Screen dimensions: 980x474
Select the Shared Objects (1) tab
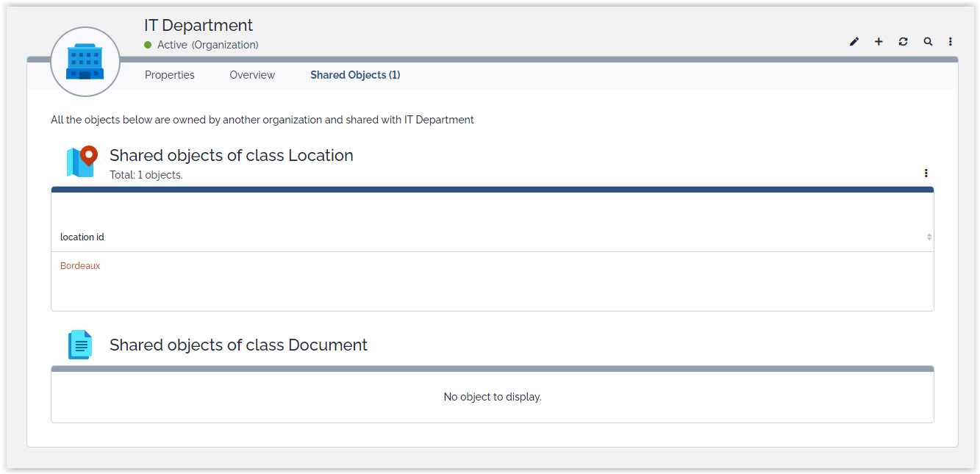click(x=355, y=75)
